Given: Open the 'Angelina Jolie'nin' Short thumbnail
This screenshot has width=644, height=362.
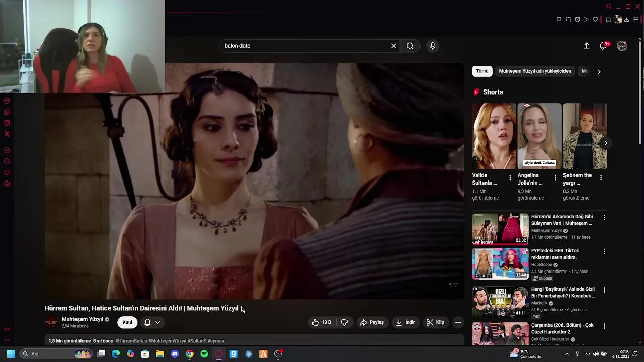Looking at the screenshot, I should 539,136.
